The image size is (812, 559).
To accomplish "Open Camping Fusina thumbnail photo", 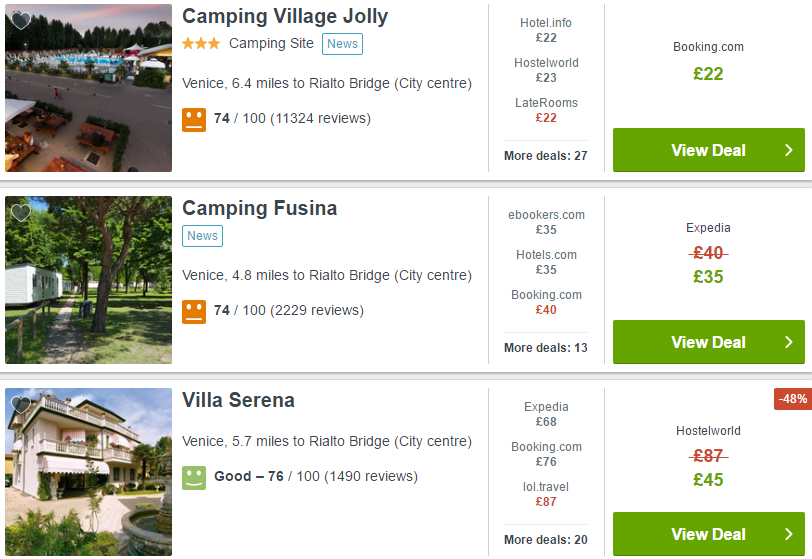I will pyautogui.click(x=88, y=280).
